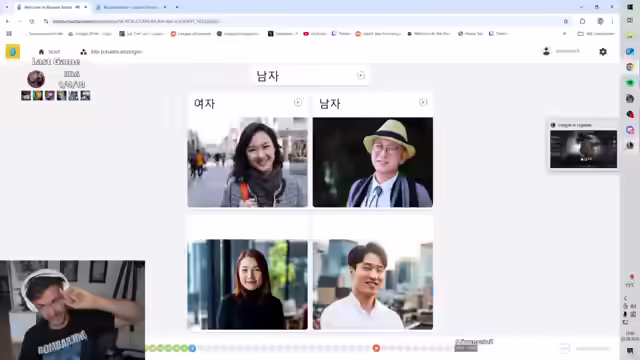
Task: Open the notification icon in the taskbar
Action: point(630,351)
